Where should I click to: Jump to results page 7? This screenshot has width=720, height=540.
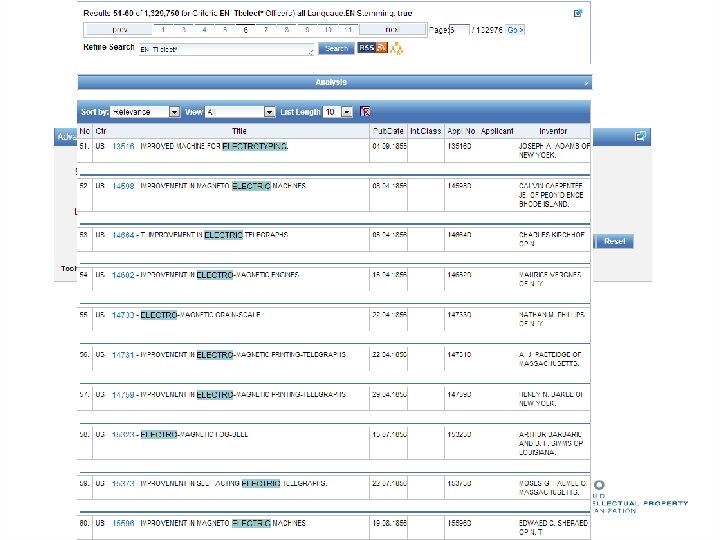point(266,30)
